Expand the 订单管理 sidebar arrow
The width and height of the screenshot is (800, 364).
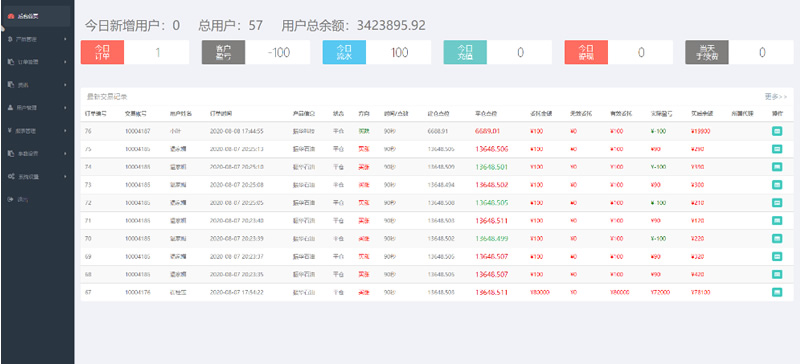(65, 62)
